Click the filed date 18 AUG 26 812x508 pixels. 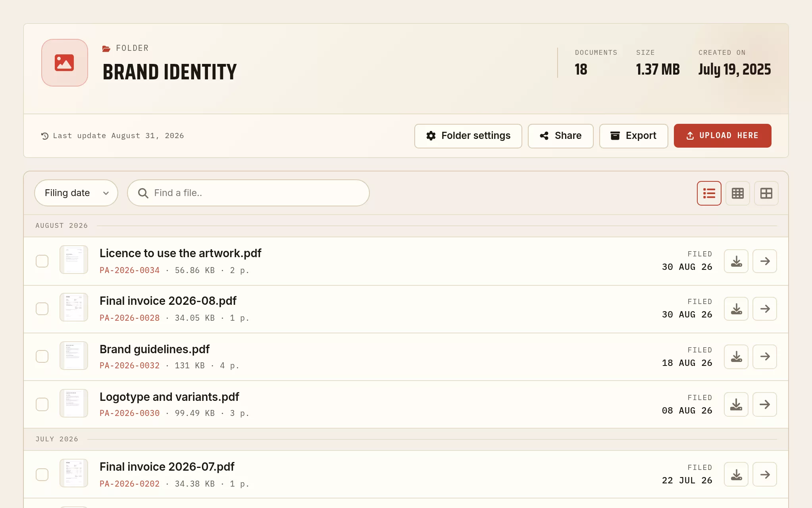click(x=687, y=363)
